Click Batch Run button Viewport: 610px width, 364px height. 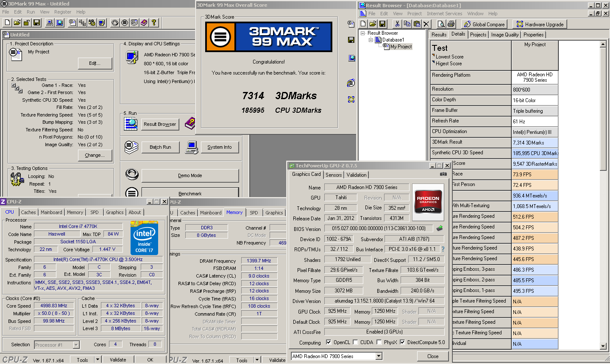pyautogui.click(x=160, y=147)
